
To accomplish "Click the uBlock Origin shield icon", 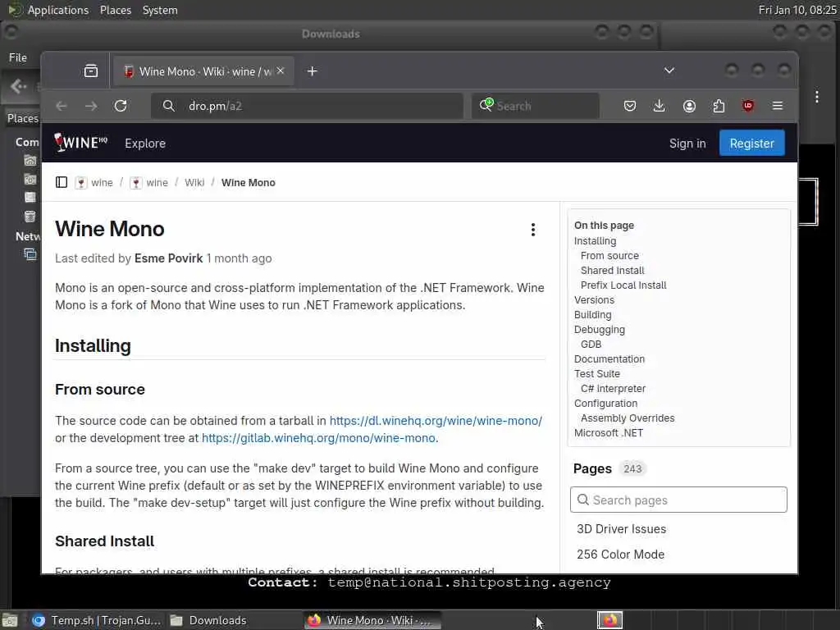I will click(x=748, y=106).
